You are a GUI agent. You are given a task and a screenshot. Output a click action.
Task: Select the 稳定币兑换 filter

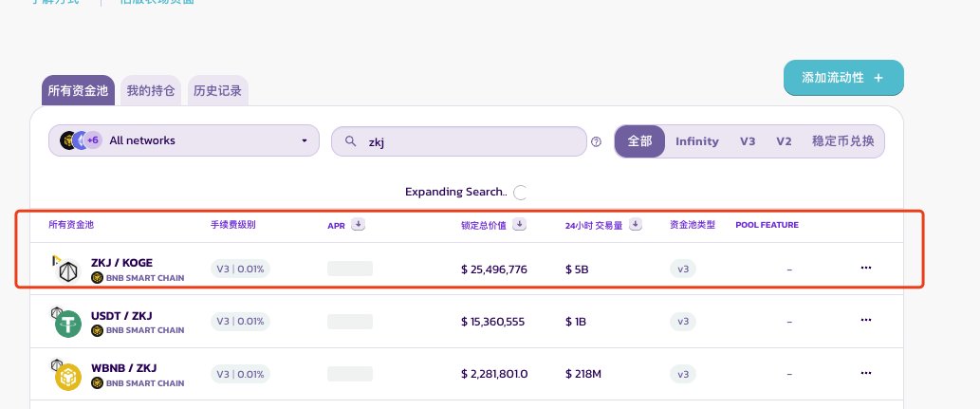click(842, 141)
